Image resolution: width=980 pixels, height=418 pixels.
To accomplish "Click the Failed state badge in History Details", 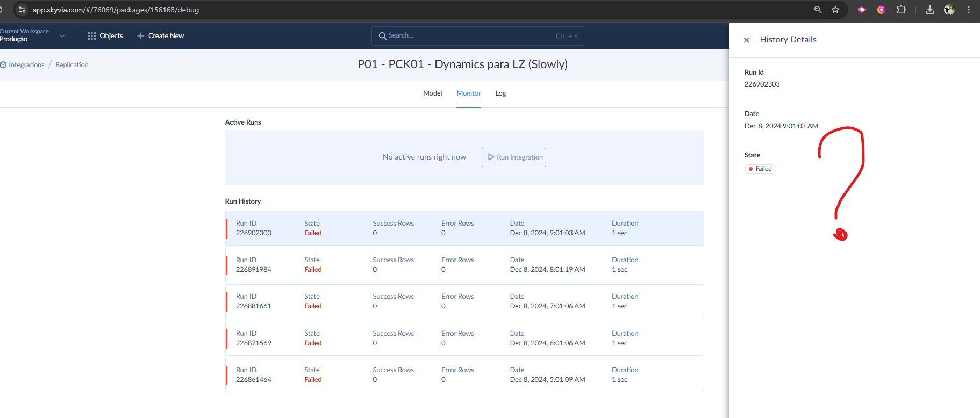I will coord(760,169).
